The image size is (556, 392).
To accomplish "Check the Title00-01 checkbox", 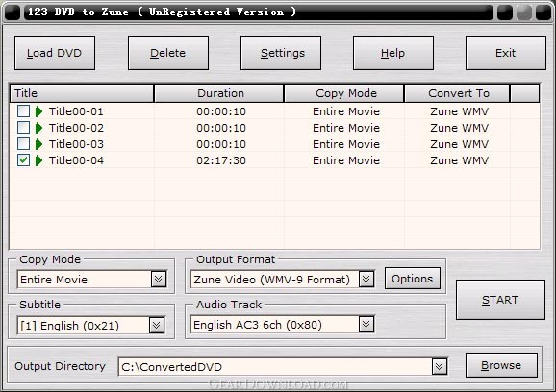I will click(23, 111).
